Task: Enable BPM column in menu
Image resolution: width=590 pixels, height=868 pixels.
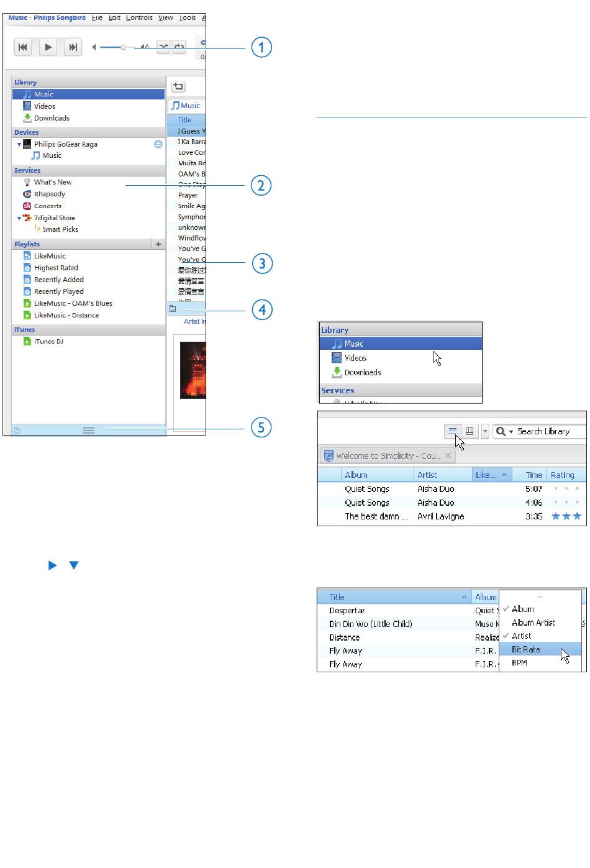Action: (540, 663)
